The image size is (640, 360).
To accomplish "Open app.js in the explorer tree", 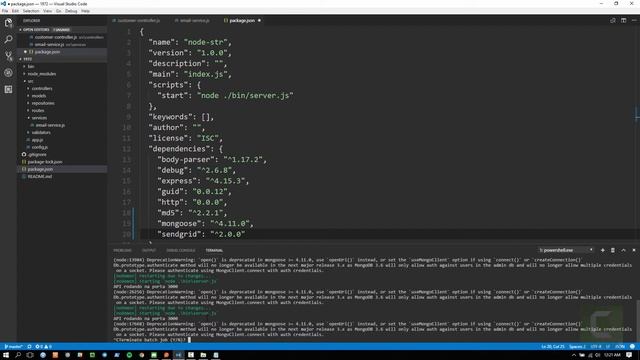I will 37,140.
